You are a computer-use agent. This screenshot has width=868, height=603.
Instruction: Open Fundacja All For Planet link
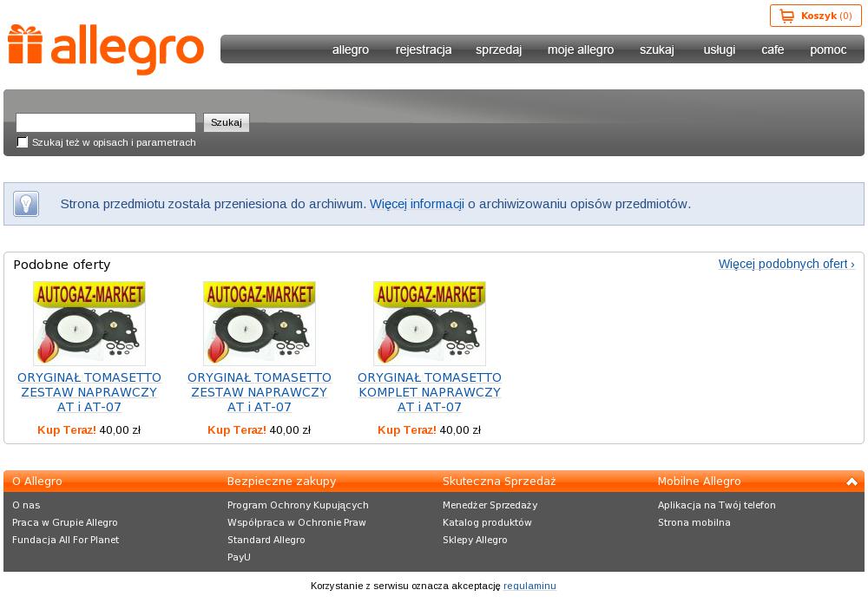point(65,540)
